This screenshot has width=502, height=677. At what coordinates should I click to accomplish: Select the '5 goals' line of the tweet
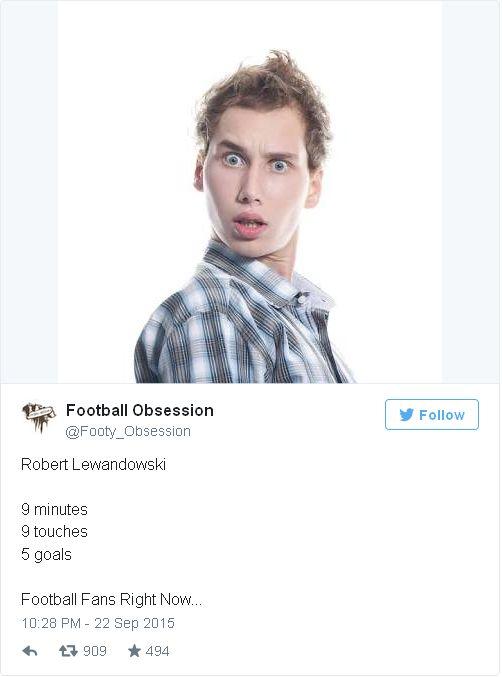46,554
